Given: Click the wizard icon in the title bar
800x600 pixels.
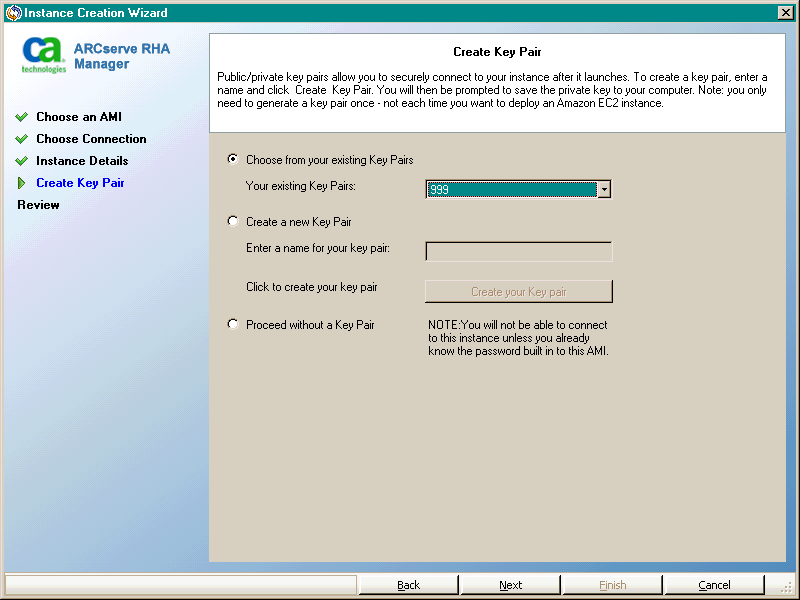Looking at the screenshot, I should [x=12, y=12].
